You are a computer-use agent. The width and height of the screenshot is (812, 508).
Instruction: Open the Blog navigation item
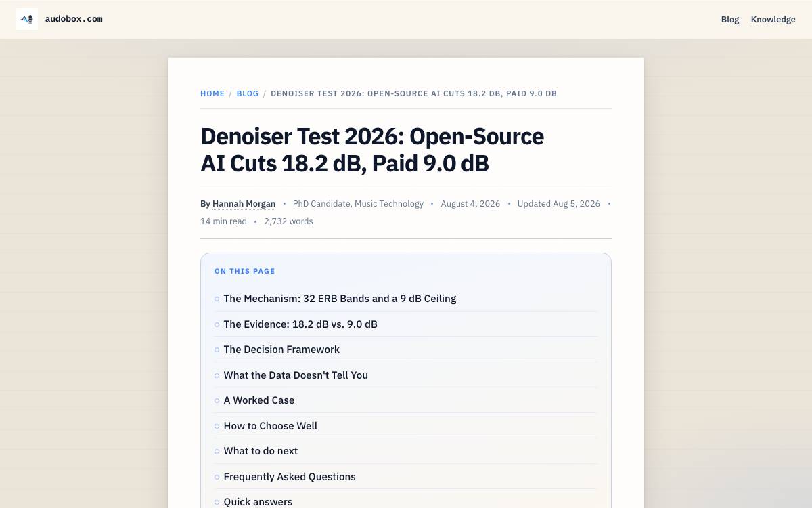(x=730, y=20)
